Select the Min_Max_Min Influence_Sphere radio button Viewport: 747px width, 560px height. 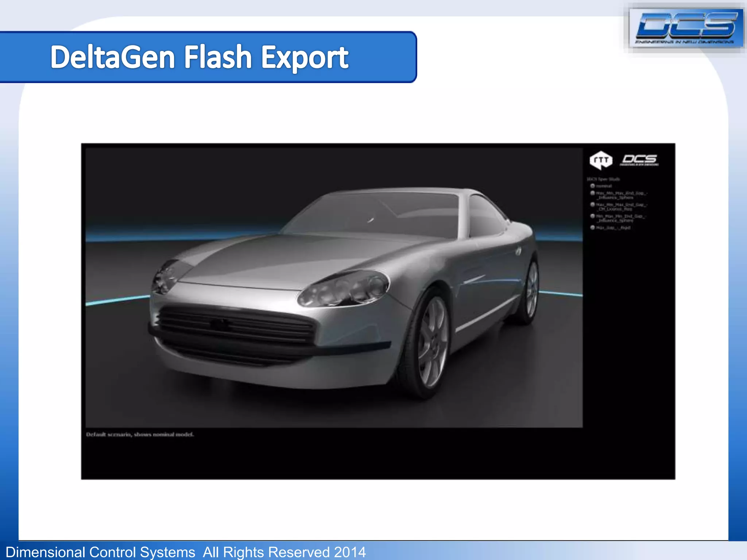coord(593,216)
